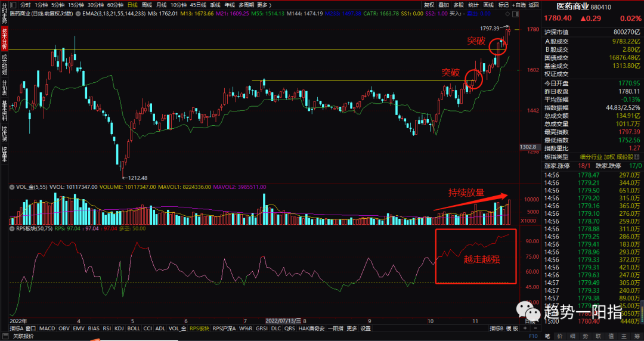Image resolution: width=644 pixels, height=341 pixels.
Task: Select the VOL_金 indicator tab
Action: (x=178, y=328)
